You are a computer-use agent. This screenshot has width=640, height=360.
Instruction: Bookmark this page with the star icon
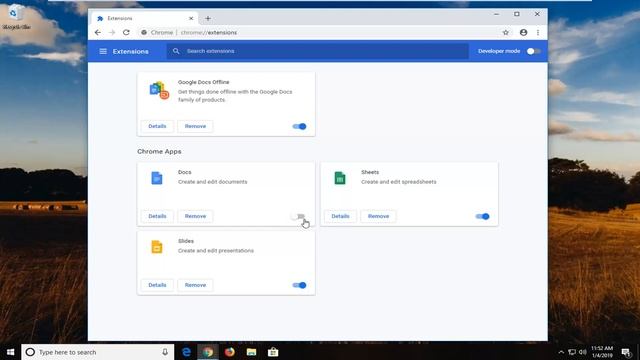[506, 32]
